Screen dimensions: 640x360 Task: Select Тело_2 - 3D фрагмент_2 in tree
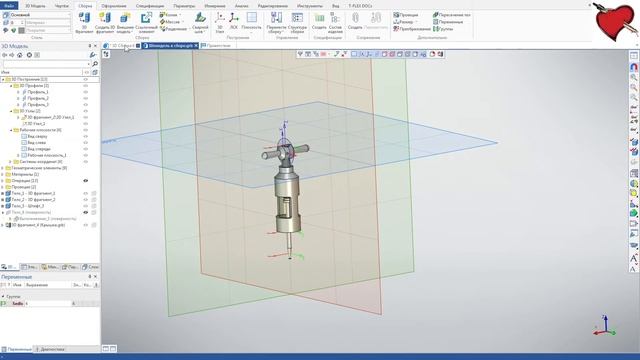coord(33,200)
